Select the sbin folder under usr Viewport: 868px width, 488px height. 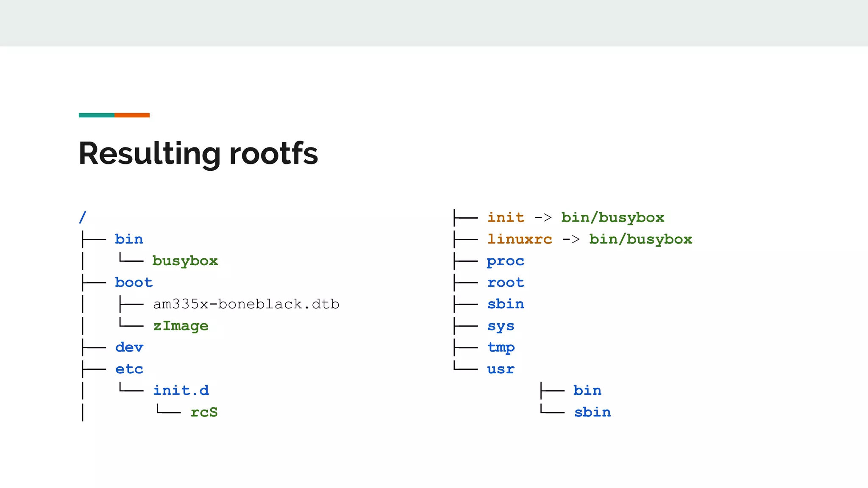coord(592,412)
